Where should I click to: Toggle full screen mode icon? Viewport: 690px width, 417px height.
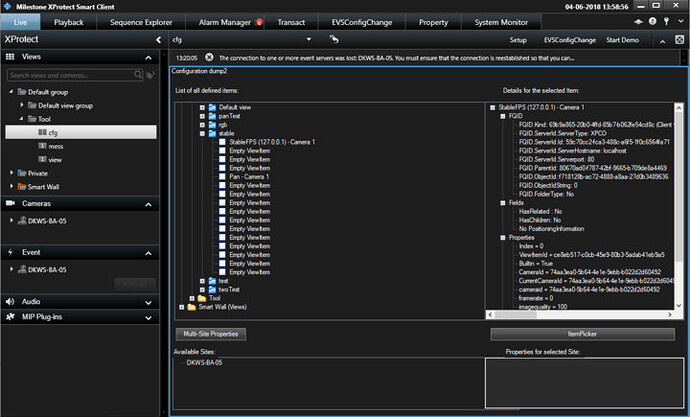click(x=679, y=40)
